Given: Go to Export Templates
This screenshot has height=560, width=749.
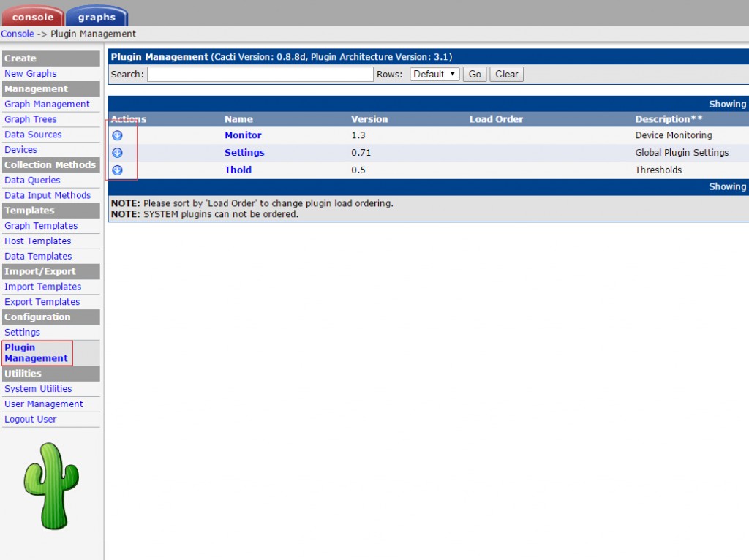Looking at the screenshot, I should tap(42, 302).
